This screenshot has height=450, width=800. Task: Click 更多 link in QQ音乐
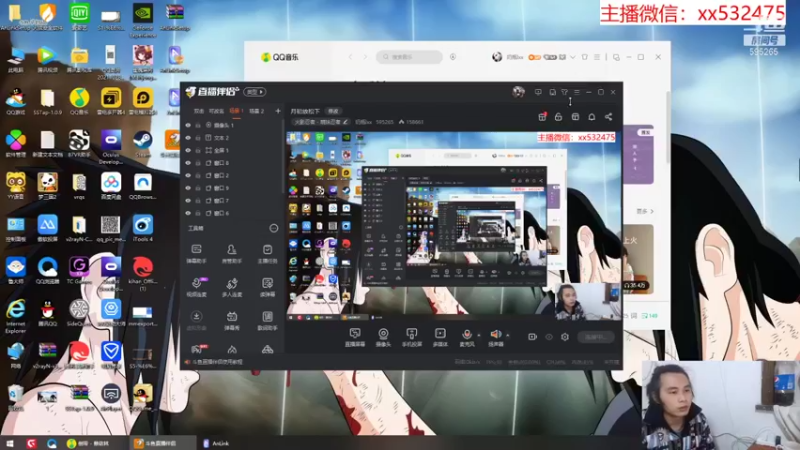pyautogui.click(x=644, y=211)
